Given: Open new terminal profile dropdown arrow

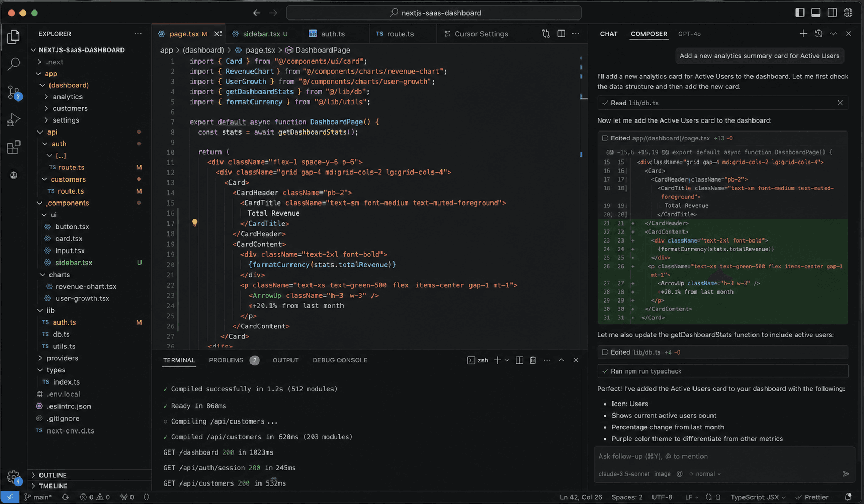Looking at the screenshot, I should [x=507, y=360].
